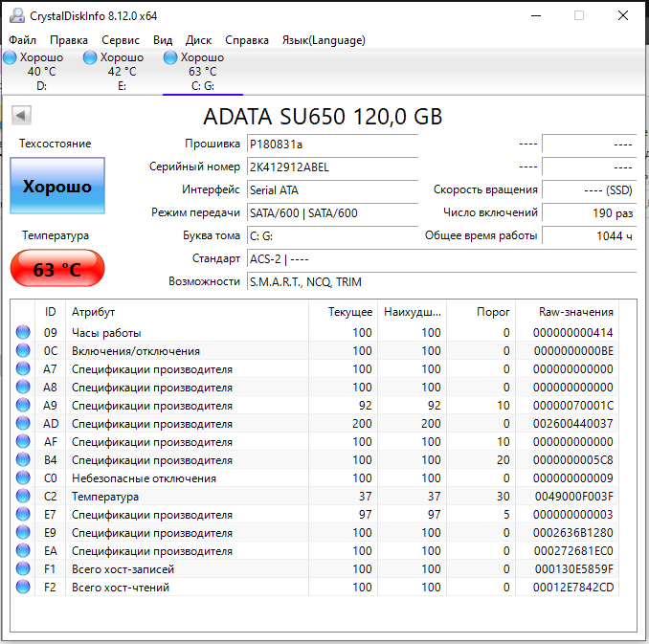
Task: Select the C: G: disk tab at 63 °C
Action: [202, 71]
